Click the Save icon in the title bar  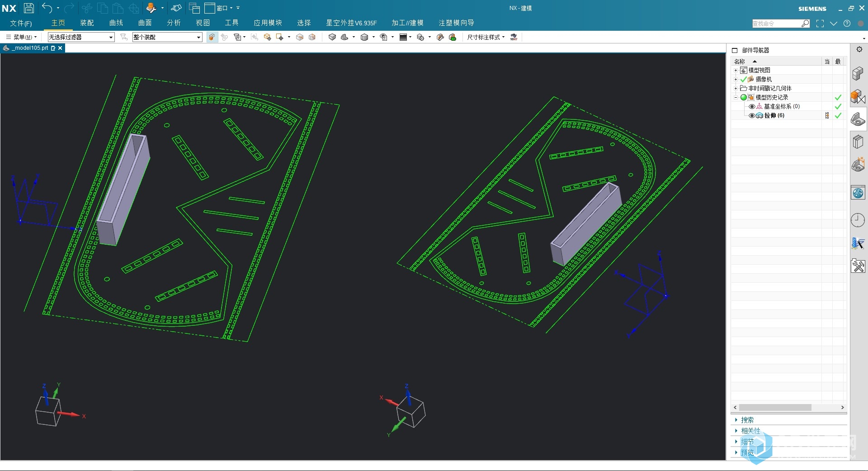click(29, 8)
